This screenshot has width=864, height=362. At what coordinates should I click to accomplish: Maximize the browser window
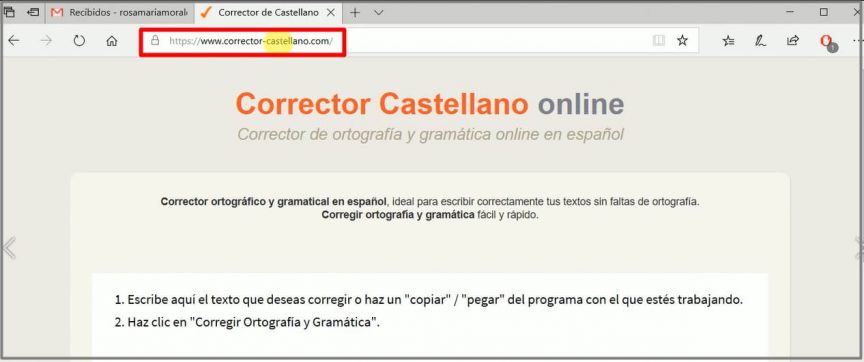pyautogui.click(x=824, y=12)
